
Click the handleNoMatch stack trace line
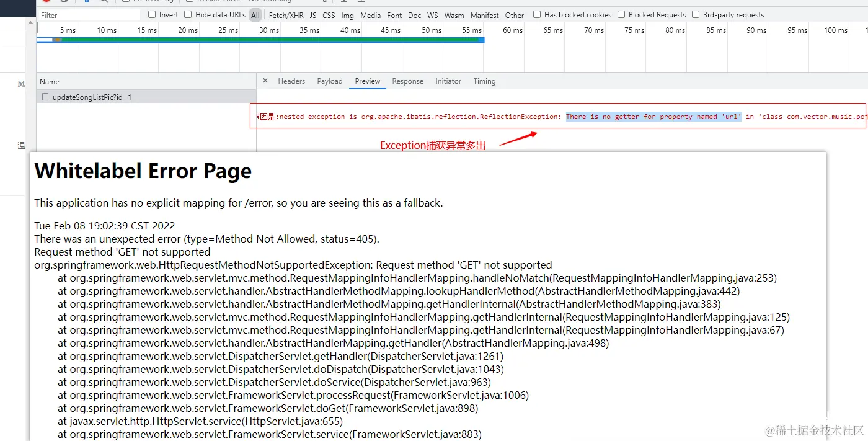(417, 278)
